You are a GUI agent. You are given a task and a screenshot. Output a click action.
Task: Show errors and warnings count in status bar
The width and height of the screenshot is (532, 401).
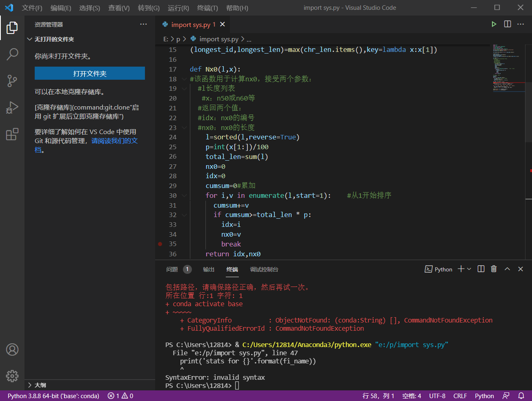point(120,396)
